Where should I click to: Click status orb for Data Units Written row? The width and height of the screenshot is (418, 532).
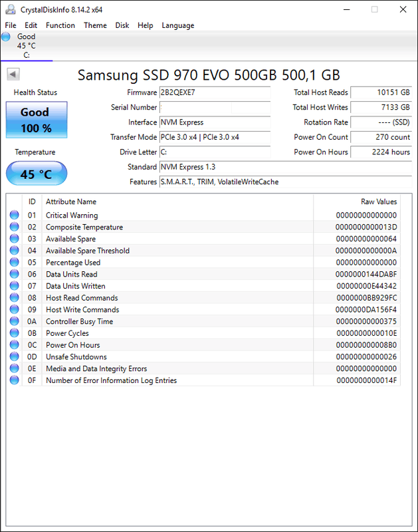(x=14, y=286)
